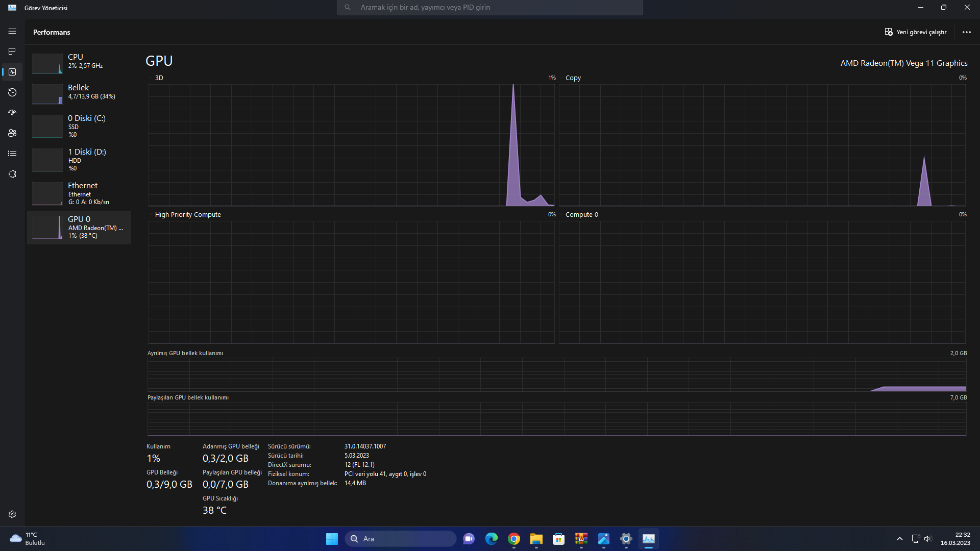Open the Windows Start menu
This screenshot has width=980, height=551.
tap(332, 539)
